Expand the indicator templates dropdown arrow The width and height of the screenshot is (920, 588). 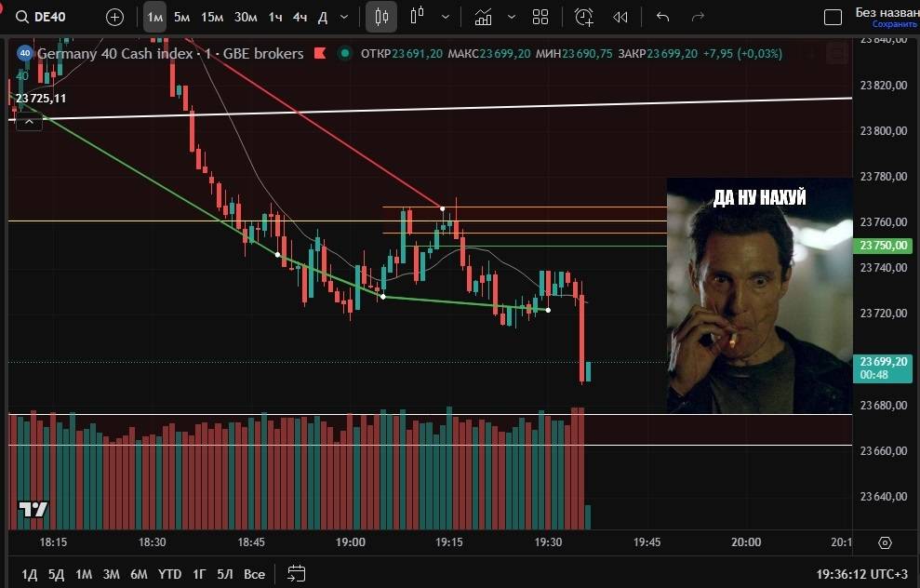click(x=511, y=17)
